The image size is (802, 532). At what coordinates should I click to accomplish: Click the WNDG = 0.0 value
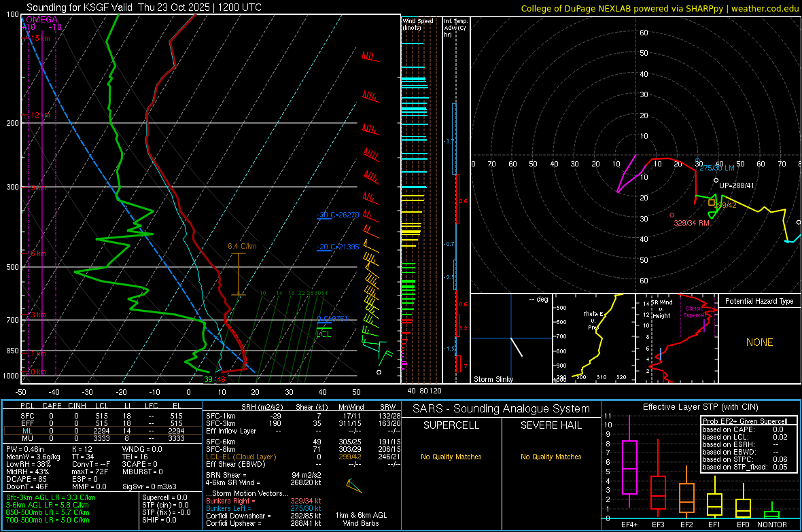[x=141, y=449]
